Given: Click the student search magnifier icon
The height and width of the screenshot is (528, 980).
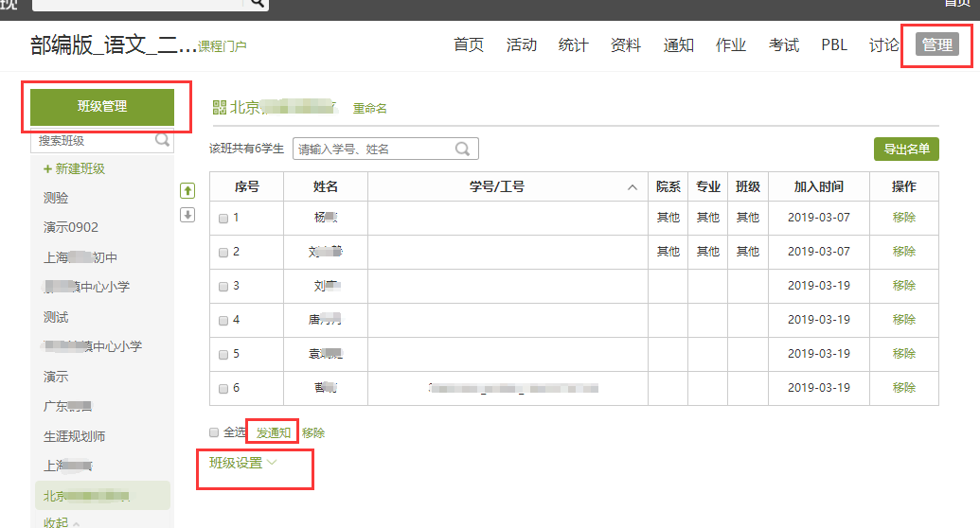Looking at the screenshot, I should click(x=462, y=149).
